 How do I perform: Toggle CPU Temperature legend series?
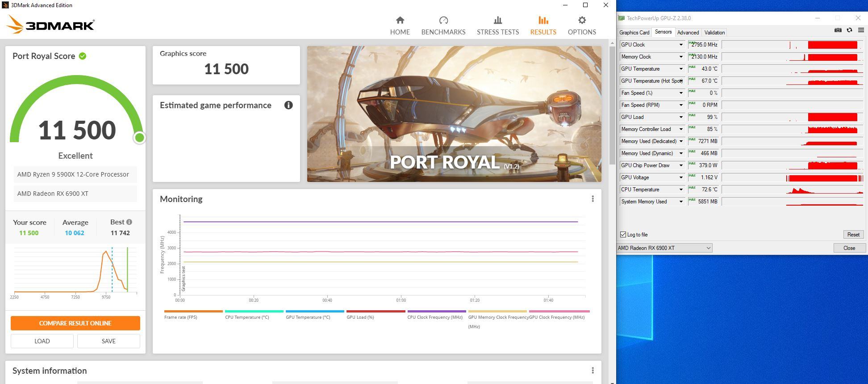254,315
